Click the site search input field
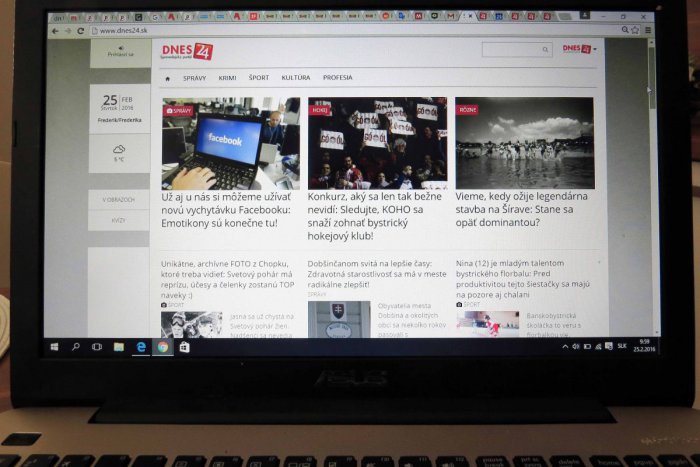Image resolution: width=700 pixels, height=467 pixels. click(x=512, y=49)
